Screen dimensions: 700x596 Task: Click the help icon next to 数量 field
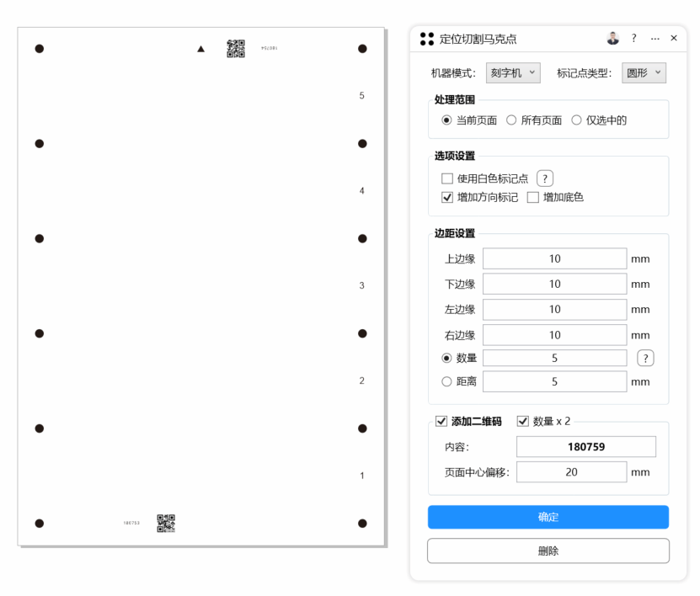(x=645, y=358)
